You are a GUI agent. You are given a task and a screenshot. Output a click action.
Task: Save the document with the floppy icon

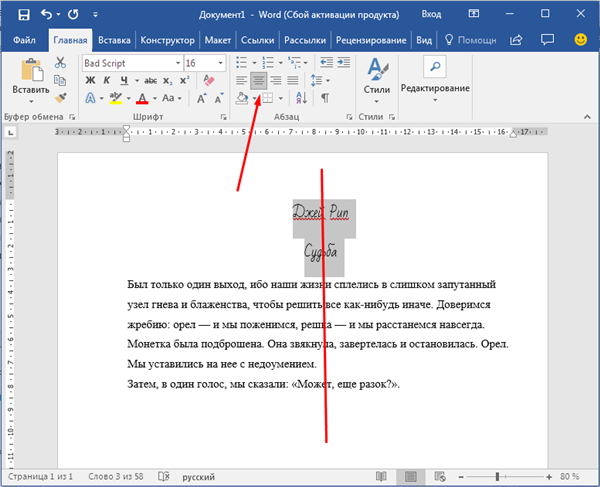tap(24, 15)
